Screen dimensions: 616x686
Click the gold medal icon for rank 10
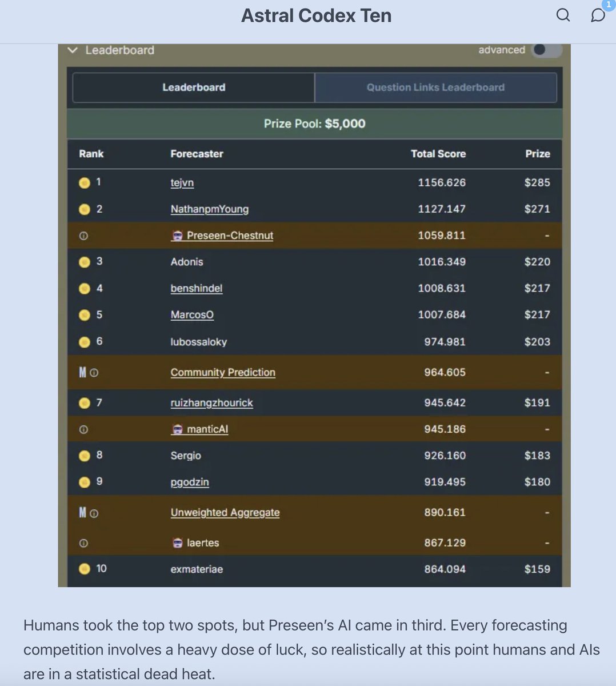(84, 569)
